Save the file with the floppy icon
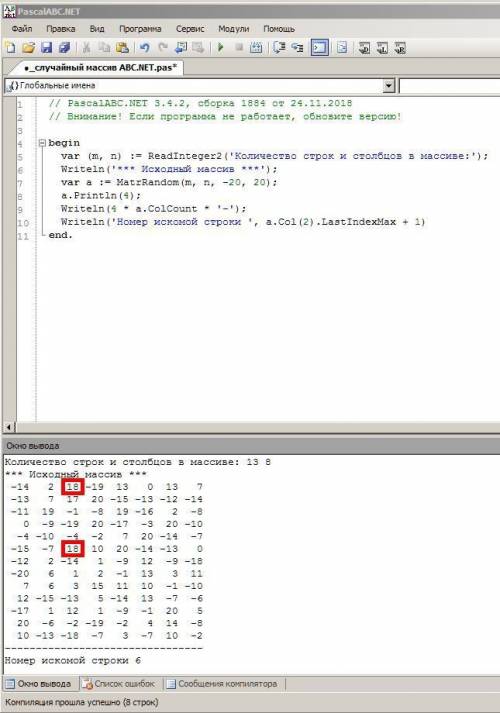This screenshot has width=500, height=713. point(46,48)
